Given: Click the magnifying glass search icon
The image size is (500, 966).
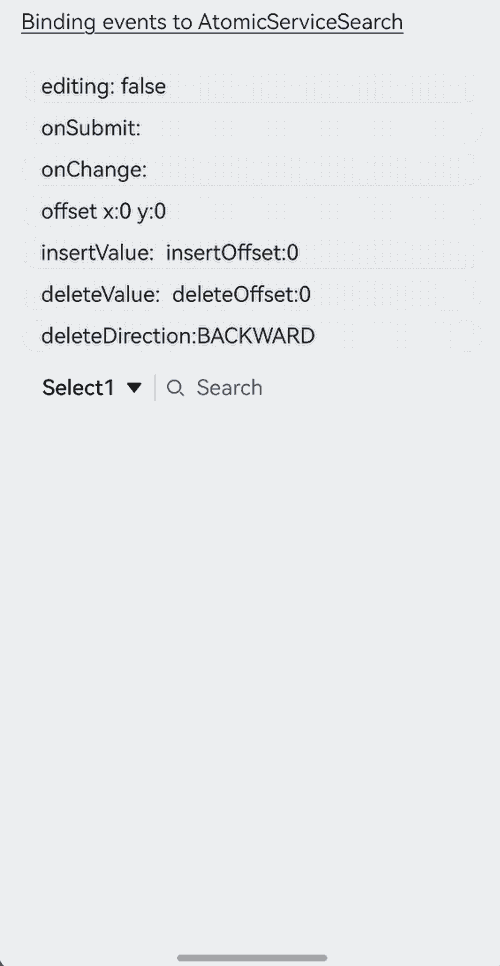Looking at the screenshot, I should pyautogui.click(x=175, y=388).
